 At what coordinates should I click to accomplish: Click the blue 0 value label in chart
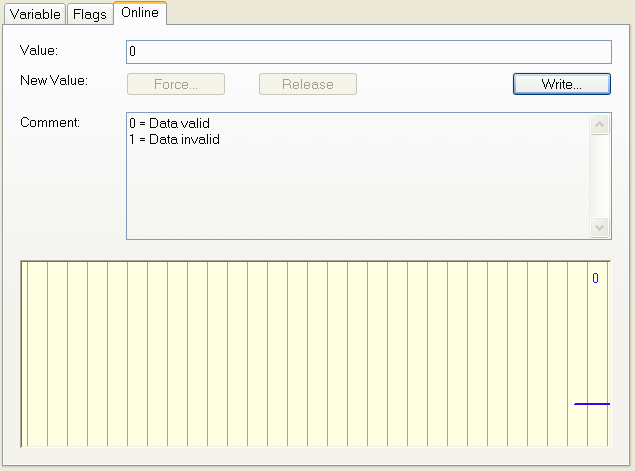pyautogui.click(x=595, y=278)
